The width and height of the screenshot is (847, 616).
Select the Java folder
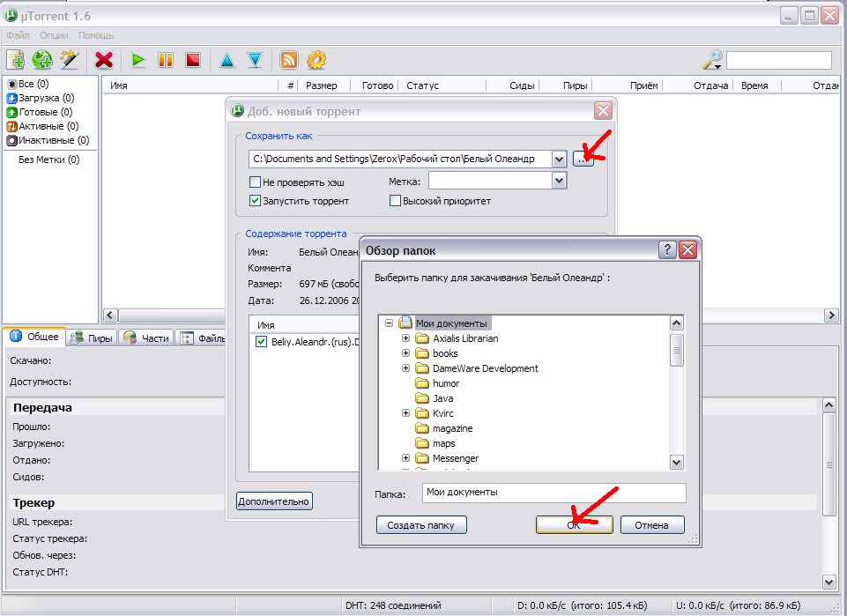(x=443, y=398)
